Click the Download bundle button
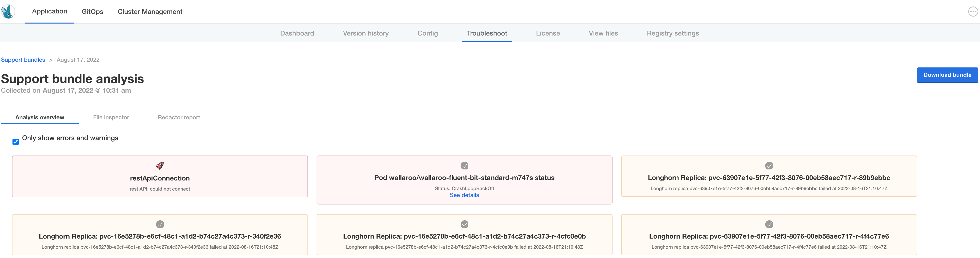This screenshot has width=980, height=258. [x=947, y=75]
